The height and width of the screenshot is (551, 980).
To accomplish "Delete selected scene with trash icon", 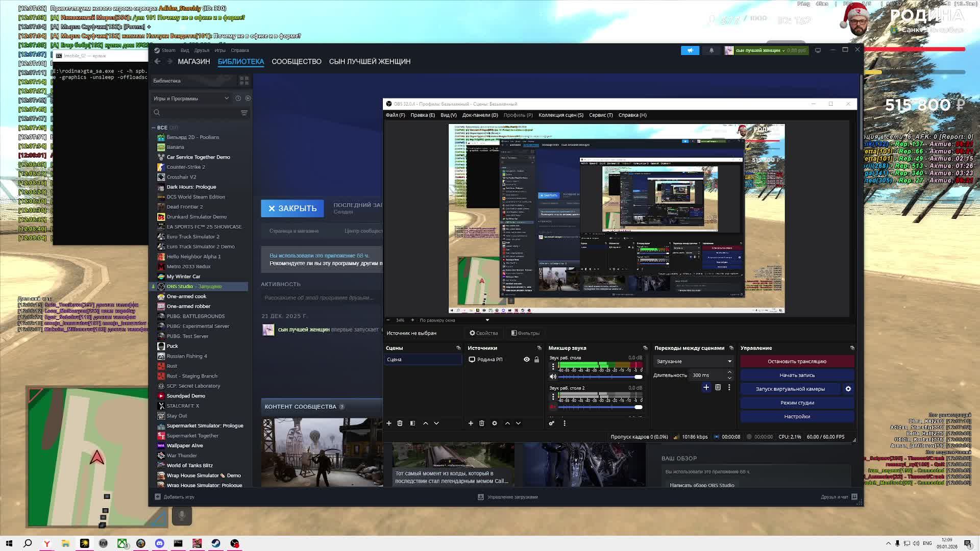I will pos(400,423).
